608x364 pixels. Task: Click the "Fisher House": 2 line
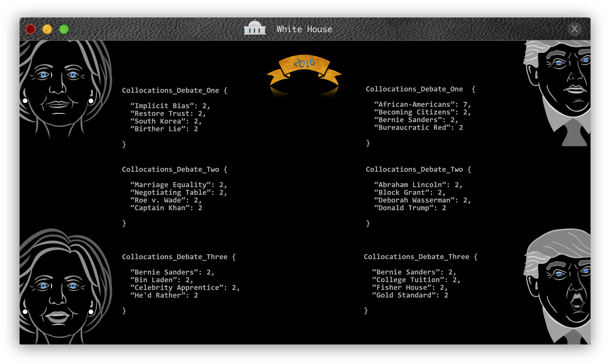410,287
